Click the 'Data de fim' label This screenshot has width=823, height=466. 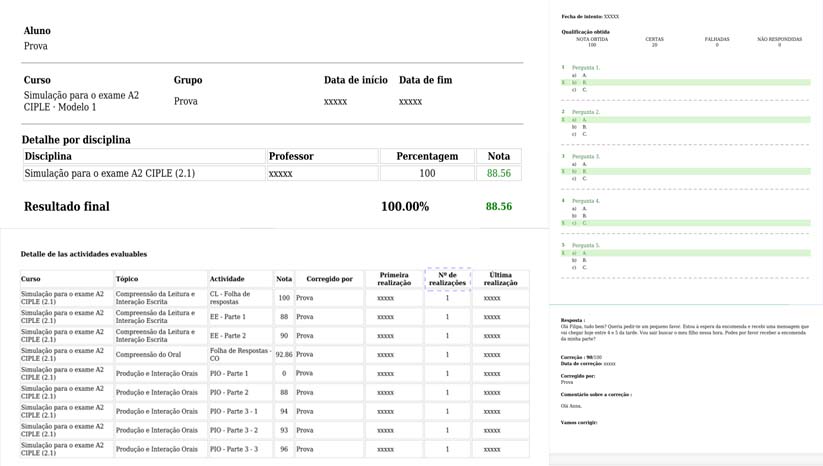[x=426, y=80]
